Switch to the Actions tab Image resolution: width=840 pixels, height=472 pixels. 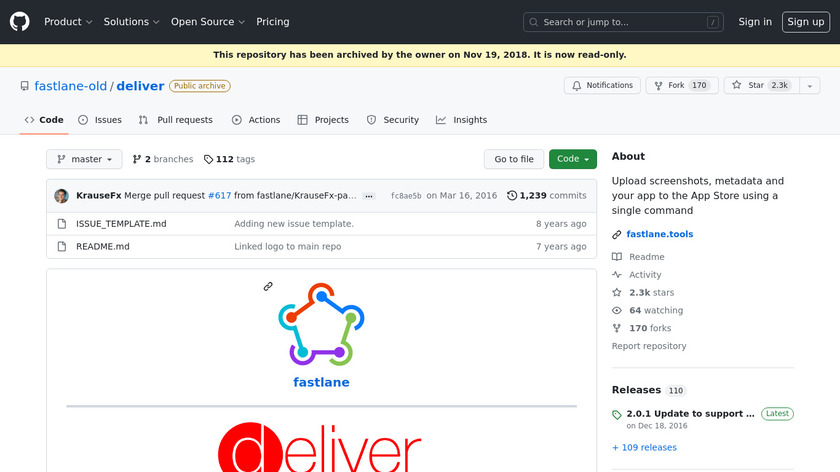pos(256,120)
